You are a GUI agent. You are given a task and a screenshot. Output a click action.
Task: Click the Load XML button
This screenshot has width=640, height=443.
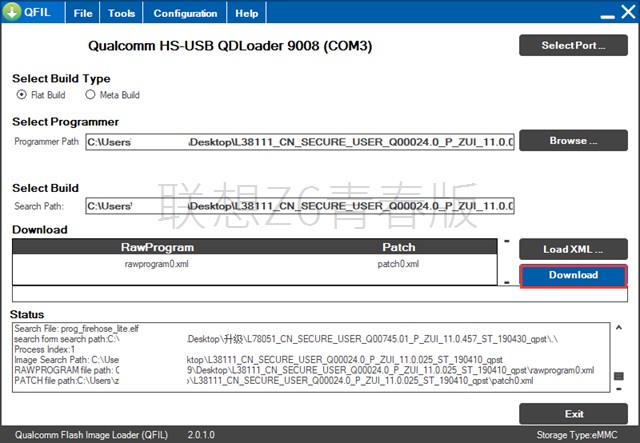pos(573,249)
